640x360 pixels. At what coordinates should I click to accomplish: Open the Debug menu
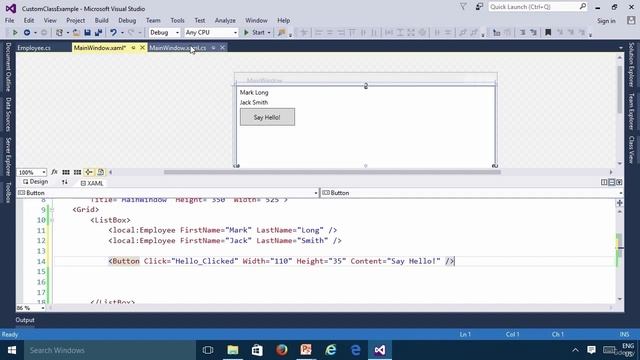[127, 20]
